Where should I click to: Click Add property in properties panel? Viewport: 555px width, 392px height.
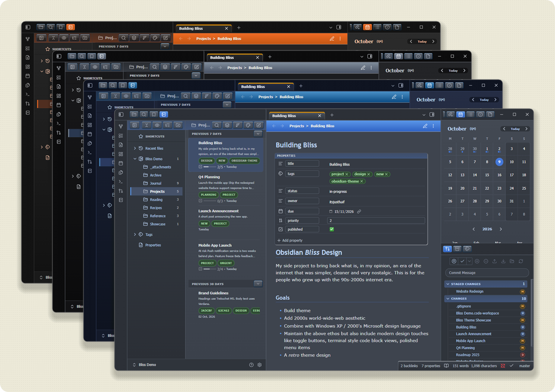(290, 241)
